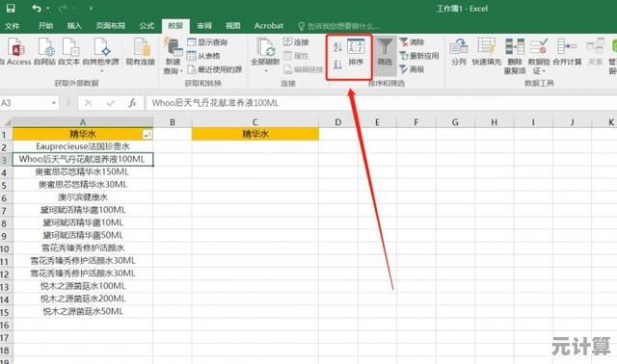Click 编辑链接 (Edit Links) button
The width and height of the screenshot is (617, 364).
click(x=304, y=69)
